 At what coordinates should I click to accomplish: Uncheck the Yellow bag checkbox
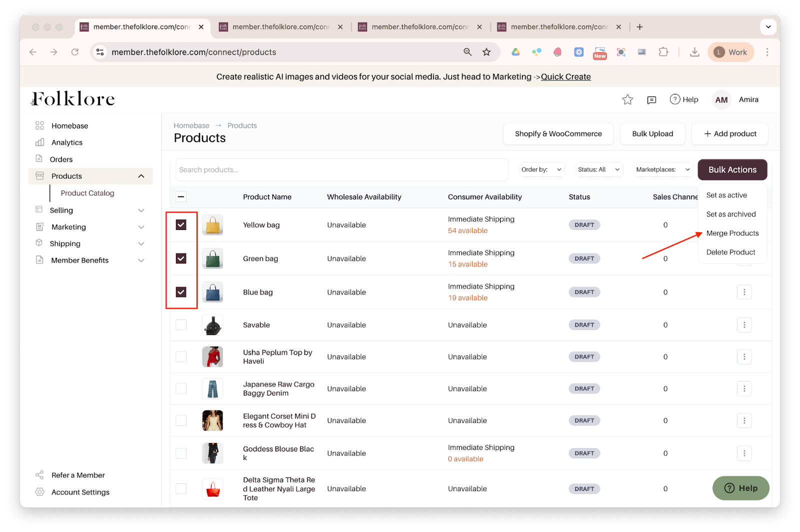pyautogui.click(x=181, y=225)
